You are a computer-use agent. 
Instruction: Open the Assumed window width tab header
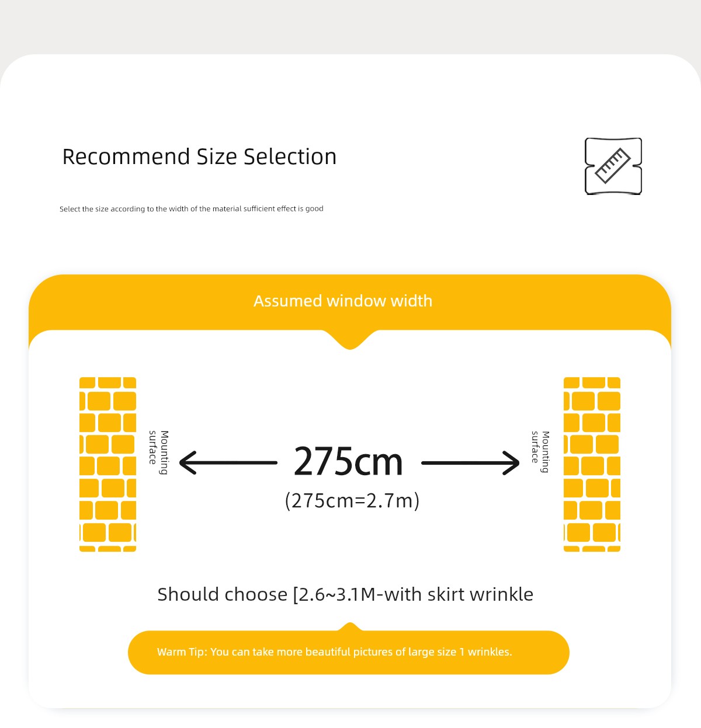[x=343, y=301]
